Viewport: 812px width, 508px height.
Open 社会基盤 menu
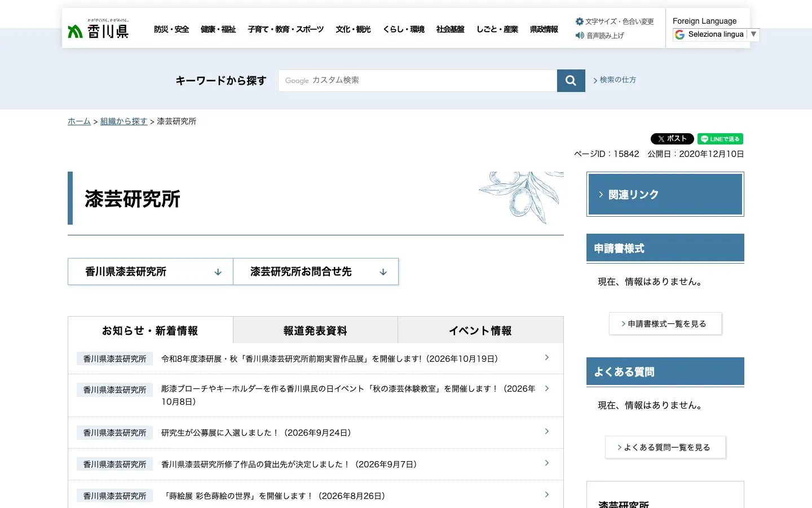[x=450, y=29]
